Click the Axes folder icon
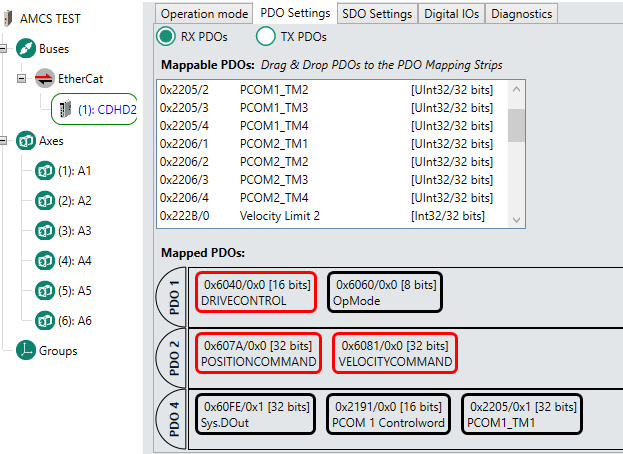 25,141
